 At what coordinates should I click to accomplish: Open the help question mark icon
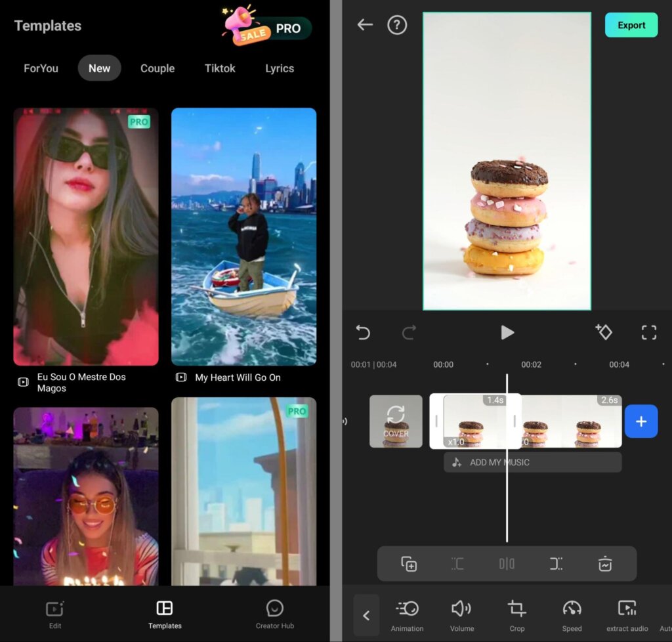point(397,26)
